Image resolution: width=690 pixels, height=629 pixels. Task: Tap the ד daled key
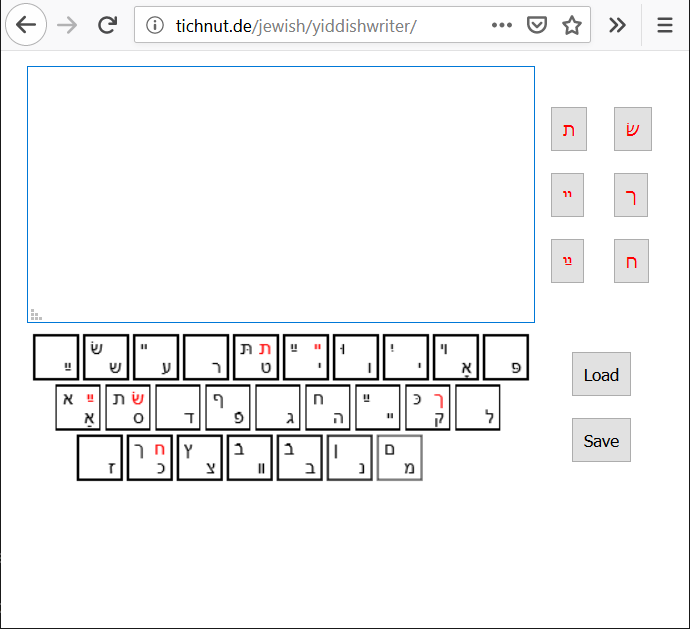coord(178,408)
